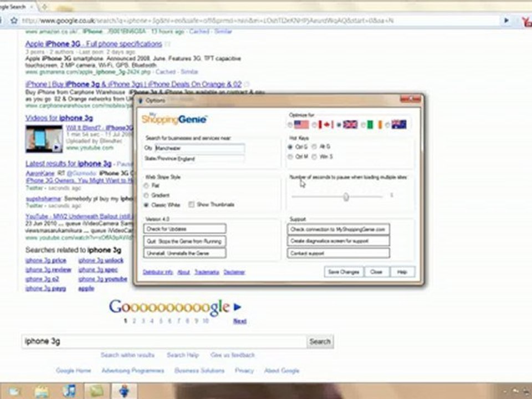The height and width of the screenshot is (399, 532).
Task: Click the bookmark star in address bar
Action: coord(14,21)
